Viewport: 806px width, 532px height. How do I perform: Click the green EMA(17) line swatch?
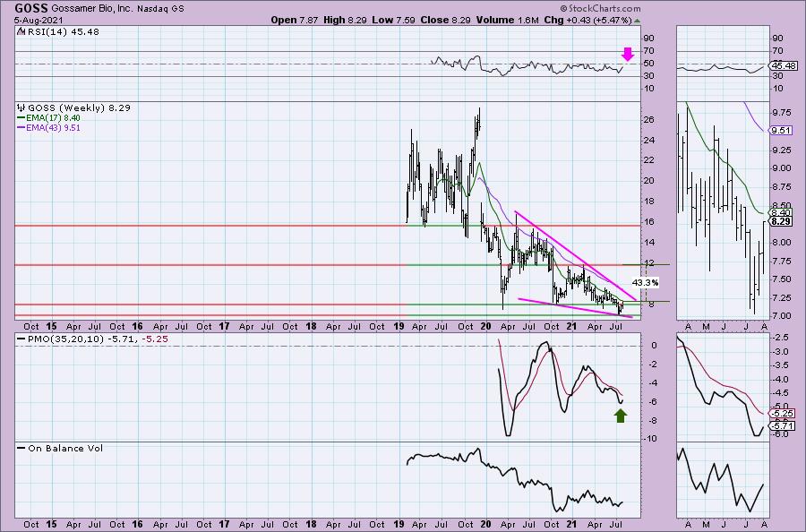21,117
